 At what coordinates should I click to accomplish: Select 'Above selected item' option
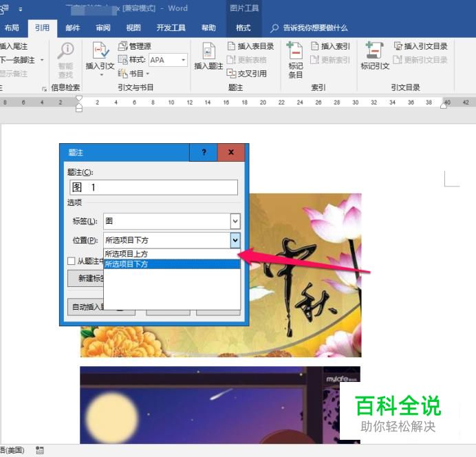coord(172,254)
